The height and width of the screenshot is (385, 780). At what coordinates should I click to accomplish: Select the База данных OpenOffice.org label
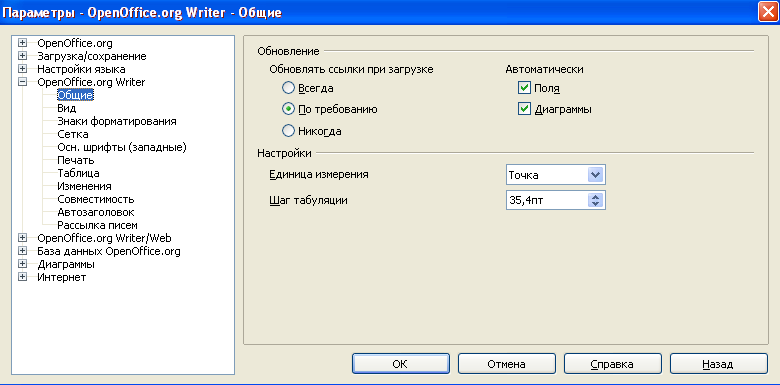click(x=108, y=251)
